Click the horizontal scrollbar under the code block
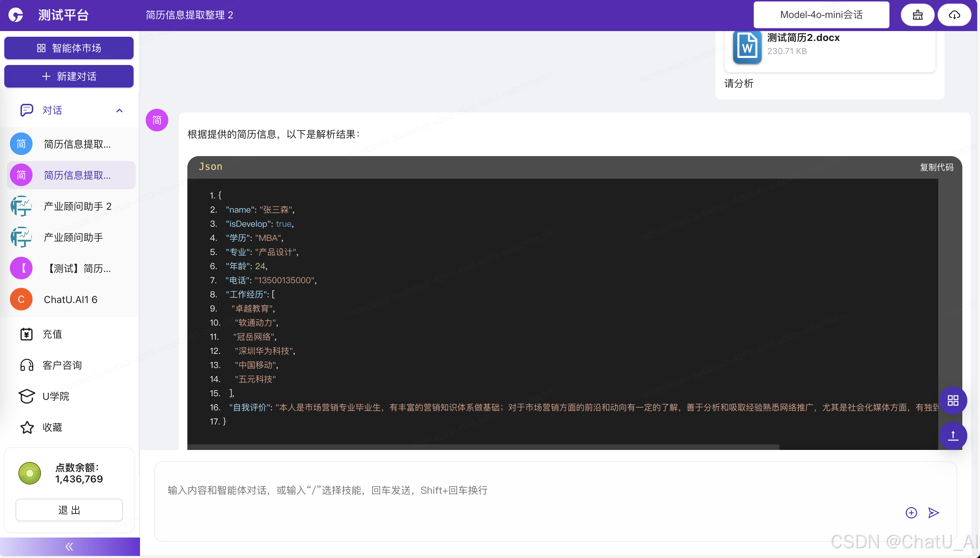The image size is (980, 558). (483, 447)
